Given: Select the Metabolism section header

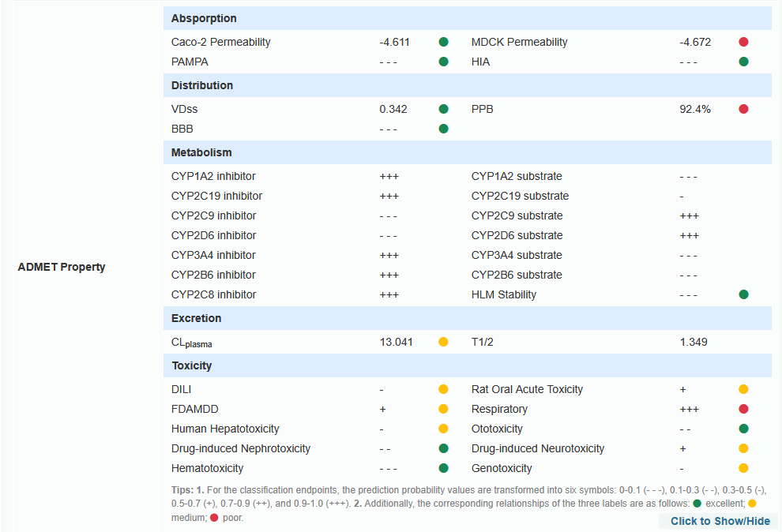Looking at the screenshot, I should tap(201, 152).
